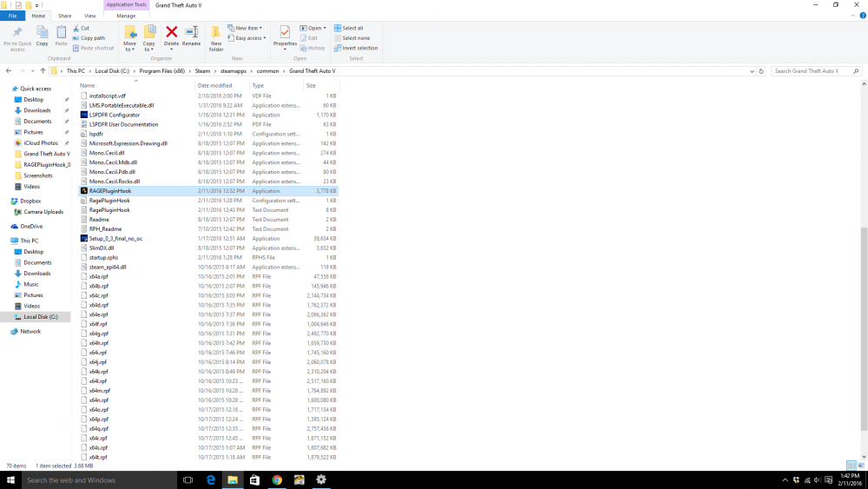The height and width of the screenshot is (489, 868).
Task: Refresh the current folder view
Action: 761,71
